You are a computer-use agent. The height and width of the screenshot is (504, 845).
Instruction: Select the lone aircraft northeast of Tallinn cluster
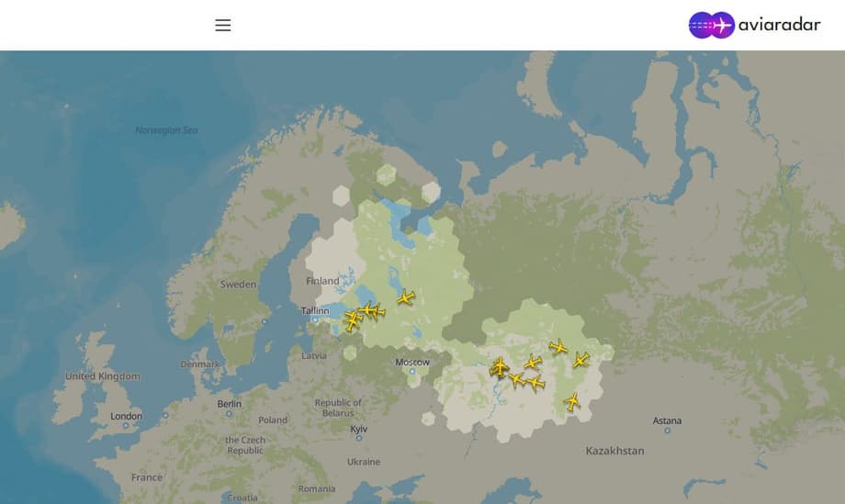click(x=406, y=297)
